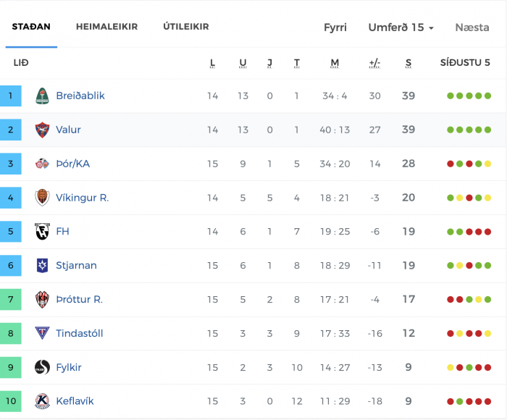Viewport: 507px width, 420px height.
Task: Open the Keflavík team link
Action: click(x=75, y=401)
